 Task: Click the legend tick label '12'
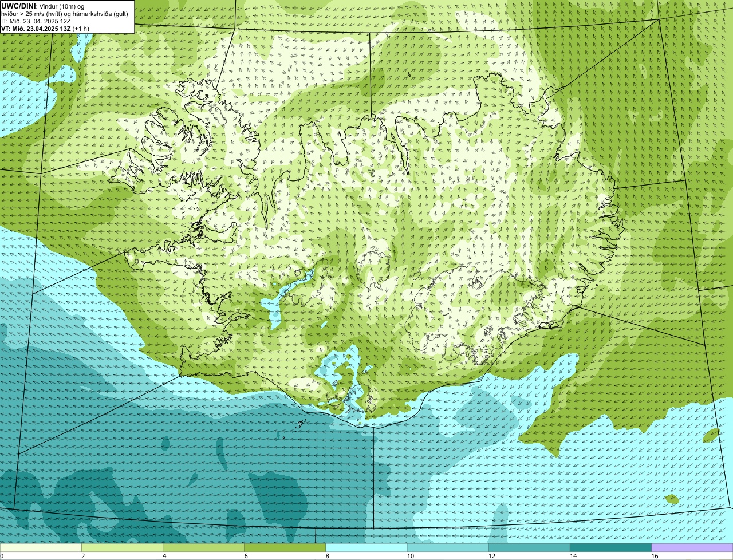click(492, 556)
